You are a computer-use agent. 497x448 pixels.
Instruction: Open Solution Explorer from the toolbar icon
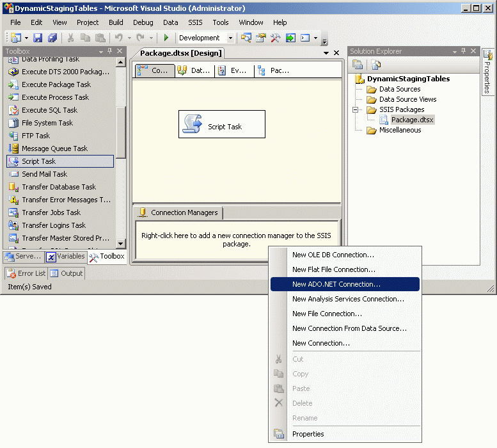246,38
